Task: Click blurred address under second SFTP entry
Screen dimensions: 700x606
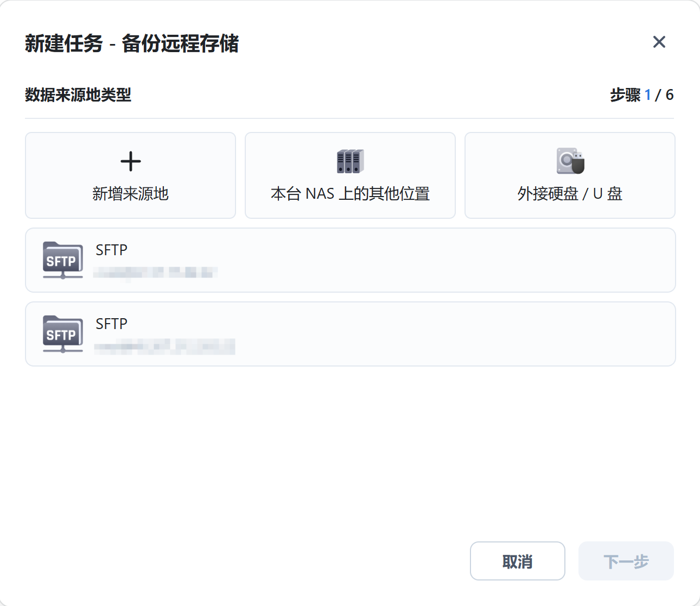Action: point(164,346)
